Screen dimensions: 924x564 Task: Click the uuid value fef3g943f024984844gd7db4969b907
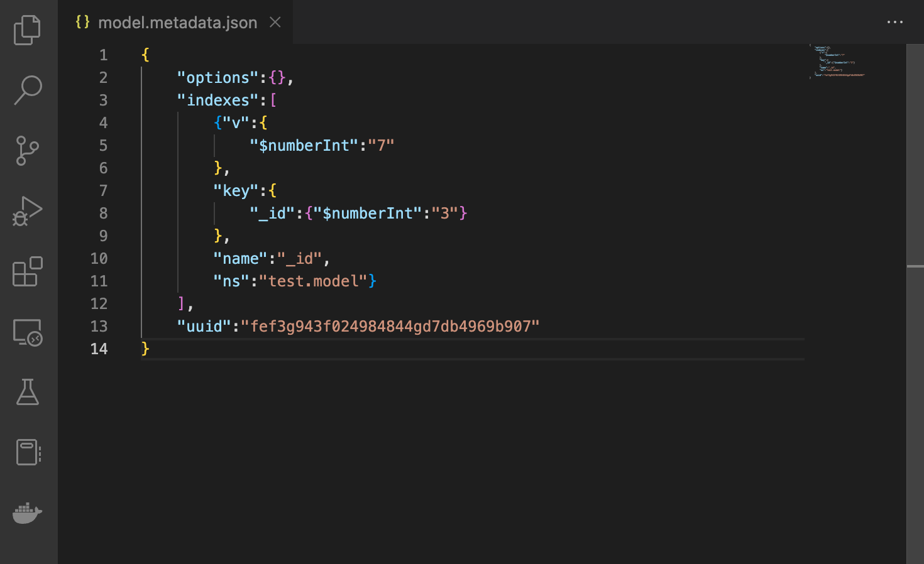[x=390, y=327]
